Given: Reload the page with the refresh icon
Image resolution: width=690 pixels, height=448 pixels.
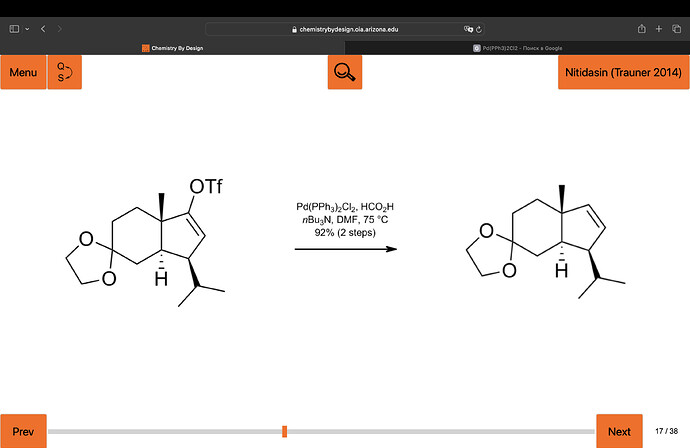Looking at the screenshot, I should pos(481,29).
